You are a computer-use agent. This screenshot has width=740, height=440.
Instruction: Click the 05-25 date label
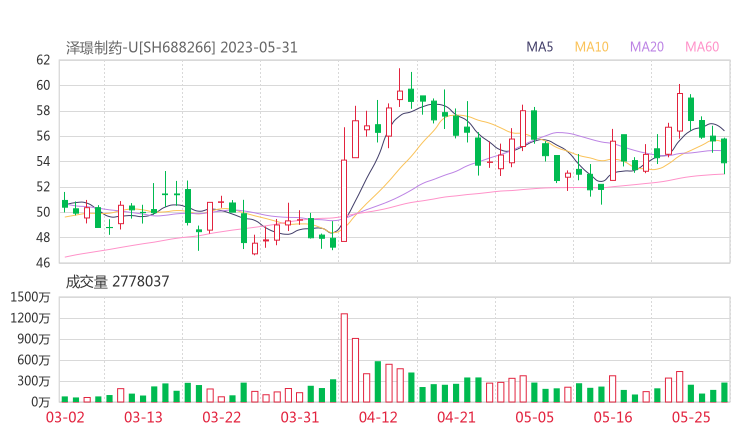(691, 418)
